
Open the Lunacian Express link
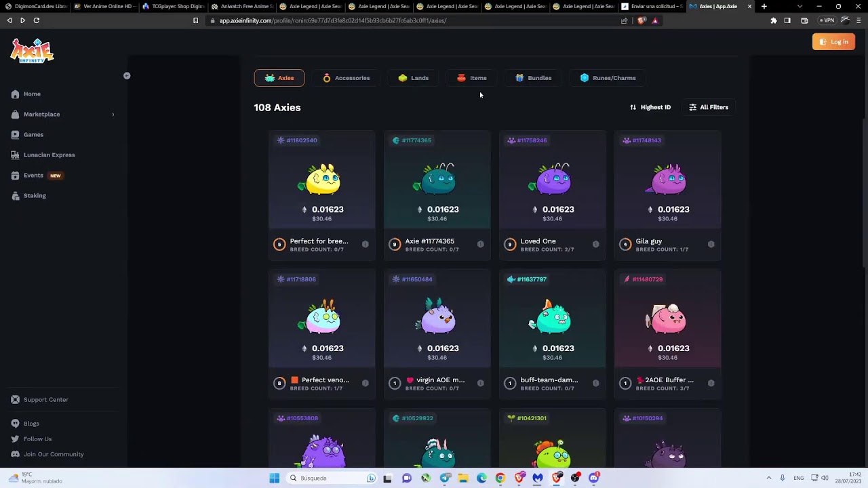pyautogui.click(x=50, y=155)
